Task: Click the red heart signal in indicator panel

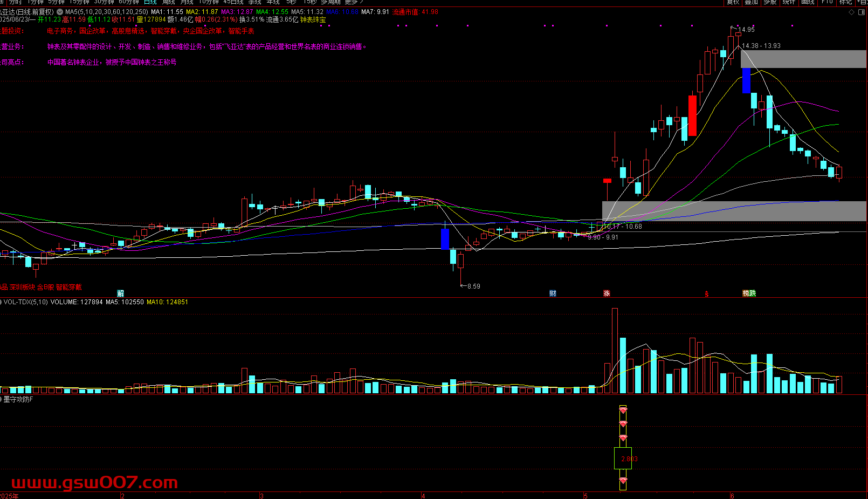Action: (x=623, y=411)
